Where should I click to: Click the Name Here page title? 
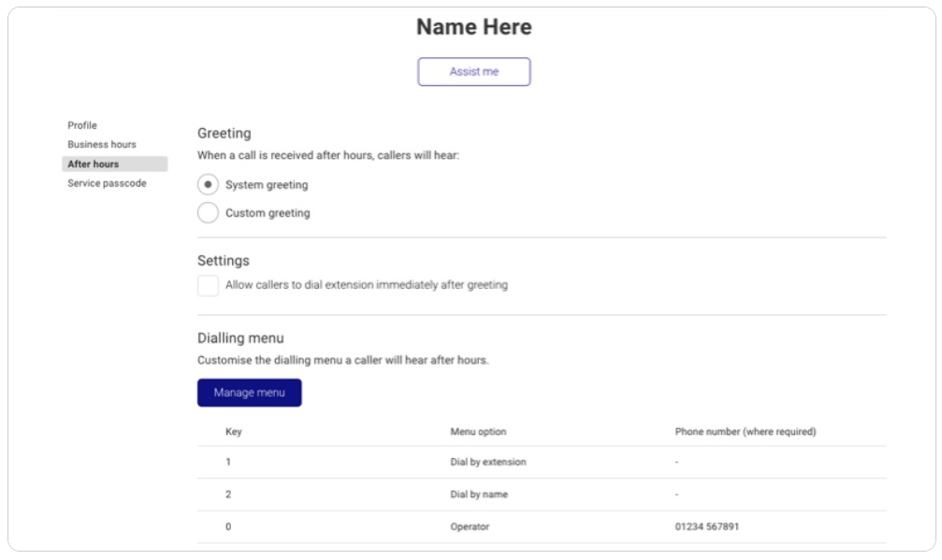pyautogui.click(x=474, y=27)
